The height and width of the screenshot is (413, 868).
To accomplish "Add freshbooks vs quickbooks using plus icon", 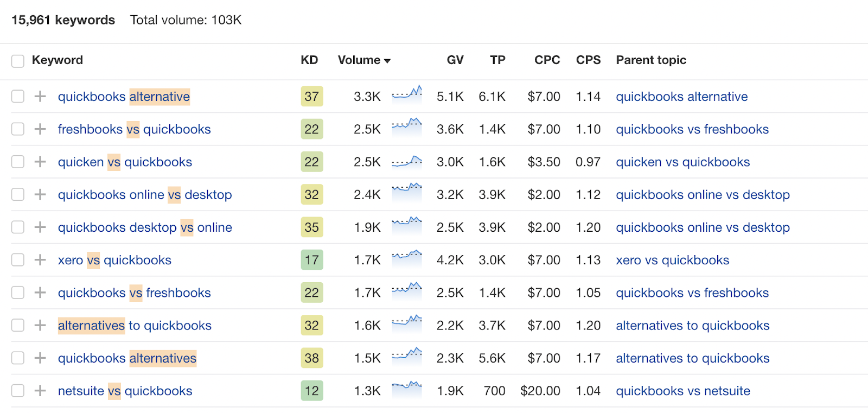I will pyautogui.click(x=40, y=129).
